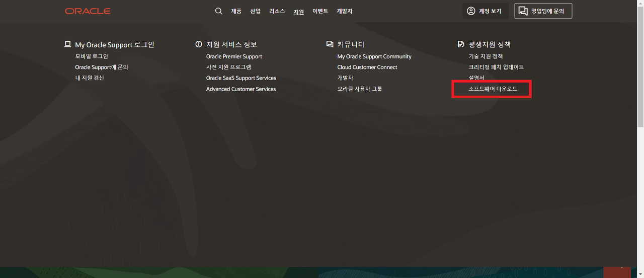This screenshot has height=278, width=644.
Task: Open the 지원 서비스 정보 heading link
Action: [x=231, y=45]
